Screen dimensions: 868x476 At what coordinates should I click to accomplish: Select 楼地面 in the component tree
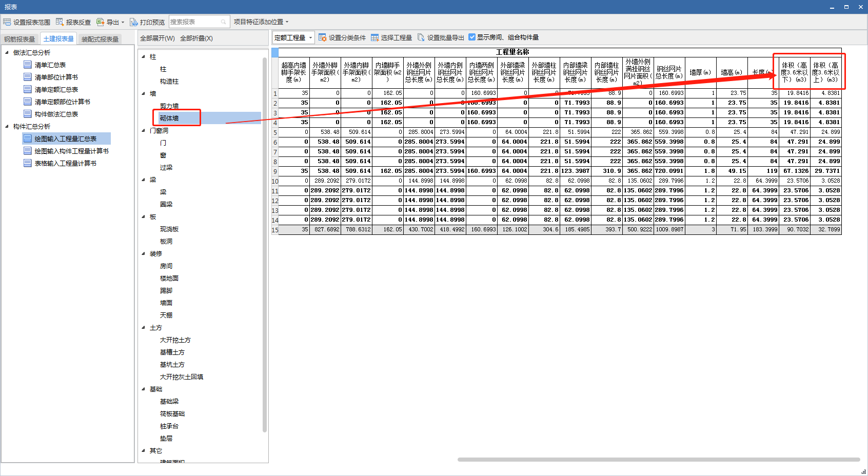click(169, 279)
